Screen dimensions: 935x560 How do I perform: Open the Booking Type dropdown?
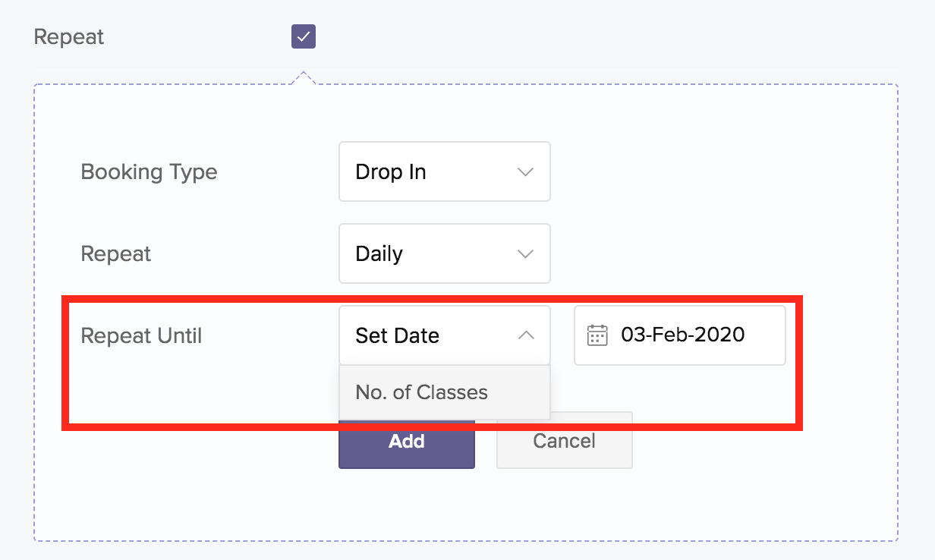[444, 171]
